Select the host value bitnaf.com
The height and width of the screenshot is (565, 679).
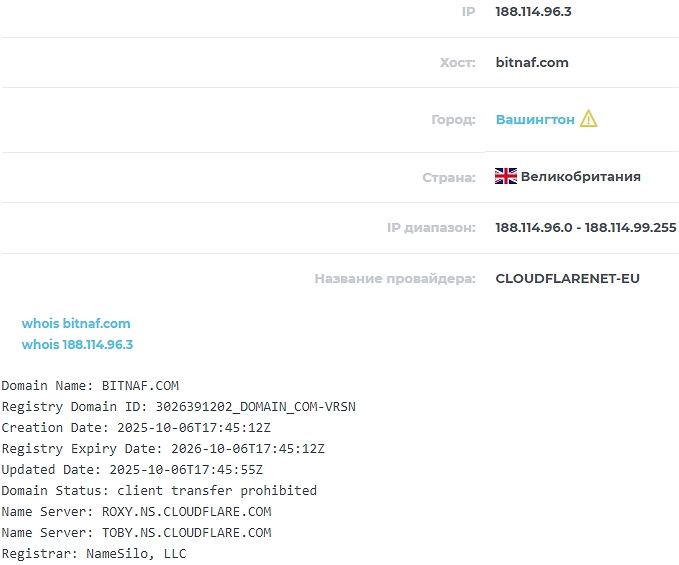[x=532, y=62]
